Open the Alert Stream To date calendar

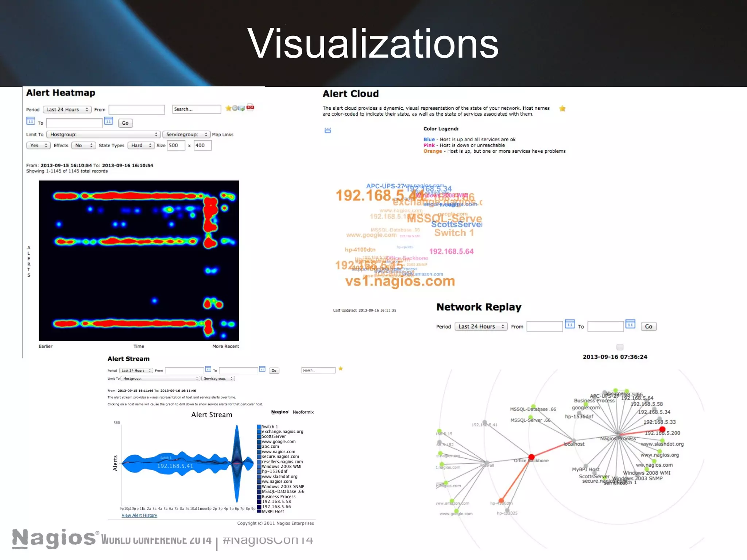[262, 369]
